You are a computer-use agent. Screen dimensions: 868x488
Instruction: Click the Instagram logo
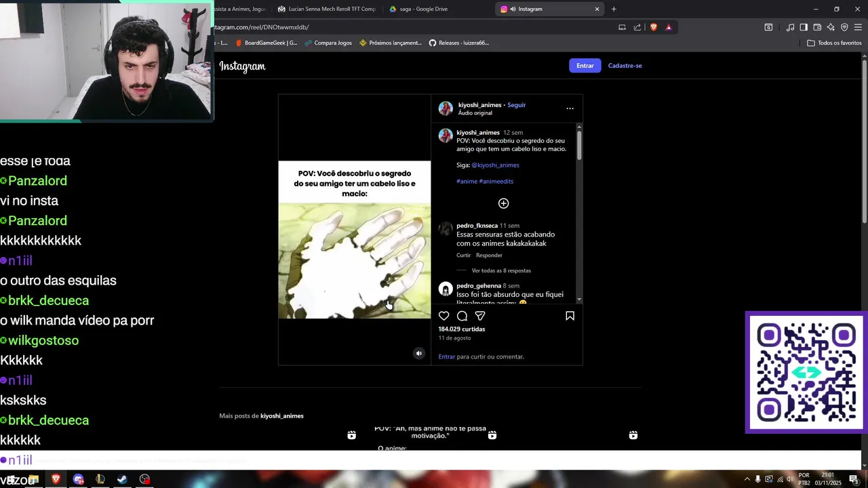click(242, 66)
